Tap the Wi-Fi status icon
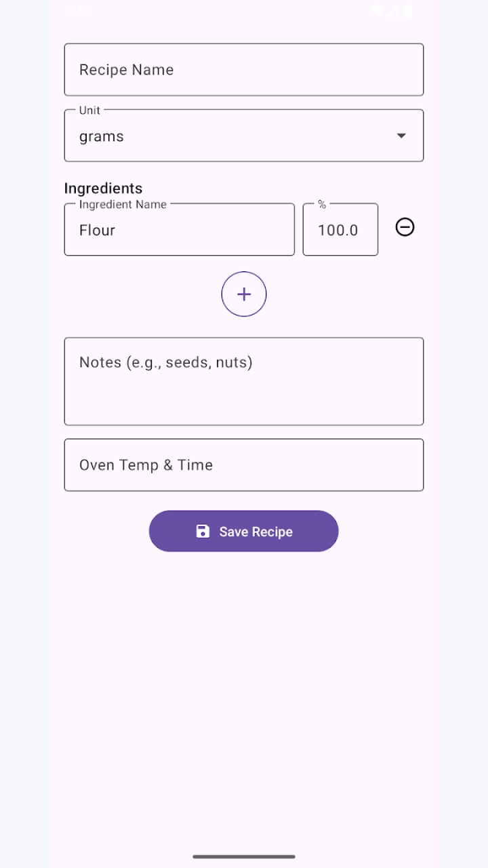The height and width of the screenshot is (868, 488). coord(378,12)
